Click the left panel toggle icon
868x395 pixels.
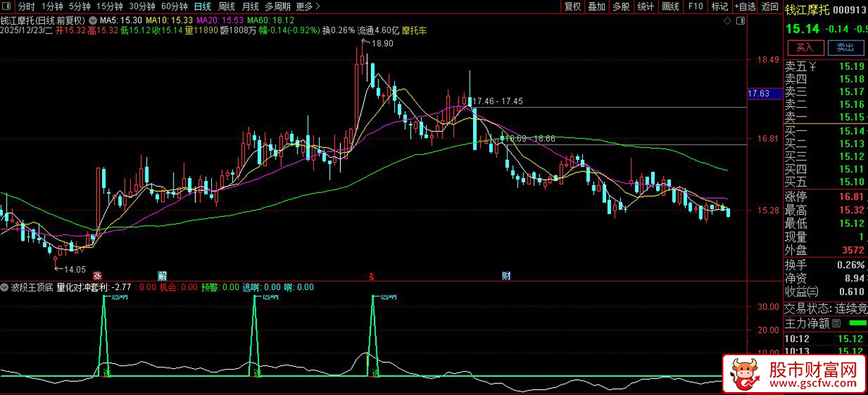coord(7,7)
